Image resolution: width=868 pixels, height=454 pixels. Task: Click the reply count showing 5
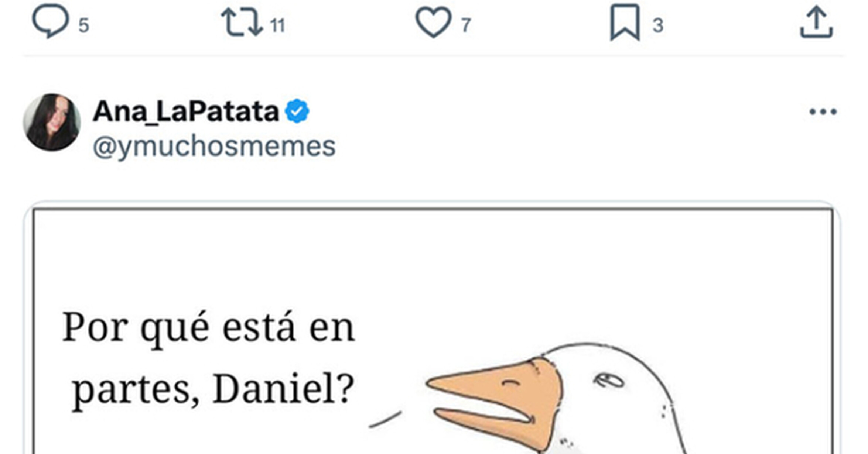coord(84,25)
